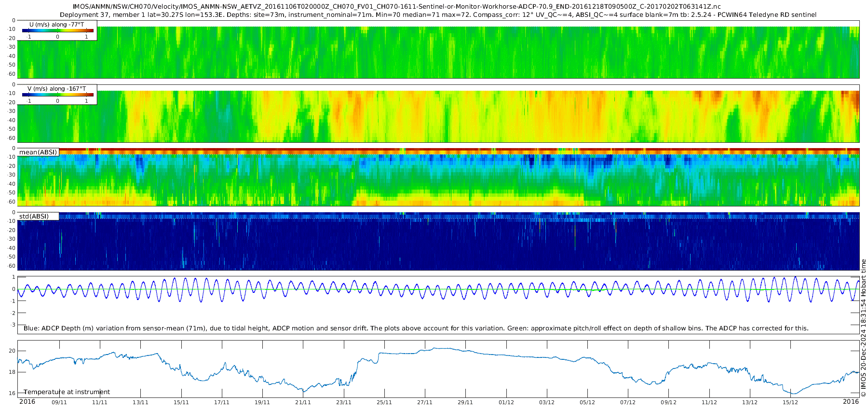Click the NetCDF file path title text

[396, 7]
